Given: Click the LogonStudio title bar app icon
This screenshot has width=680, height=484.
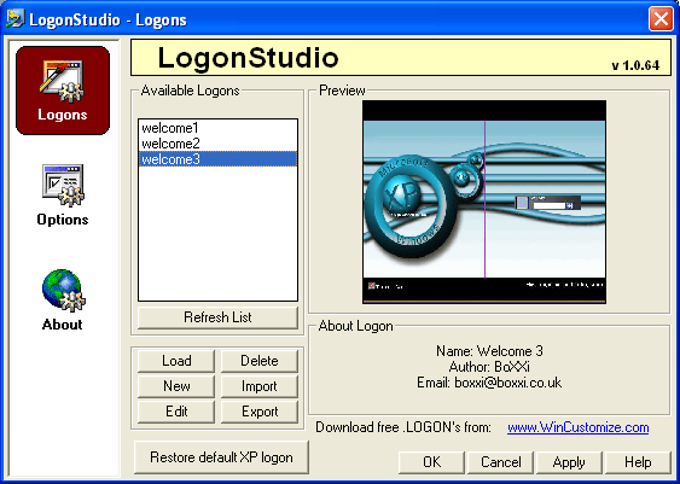Looking at the screenshot, I should [15, 19].
